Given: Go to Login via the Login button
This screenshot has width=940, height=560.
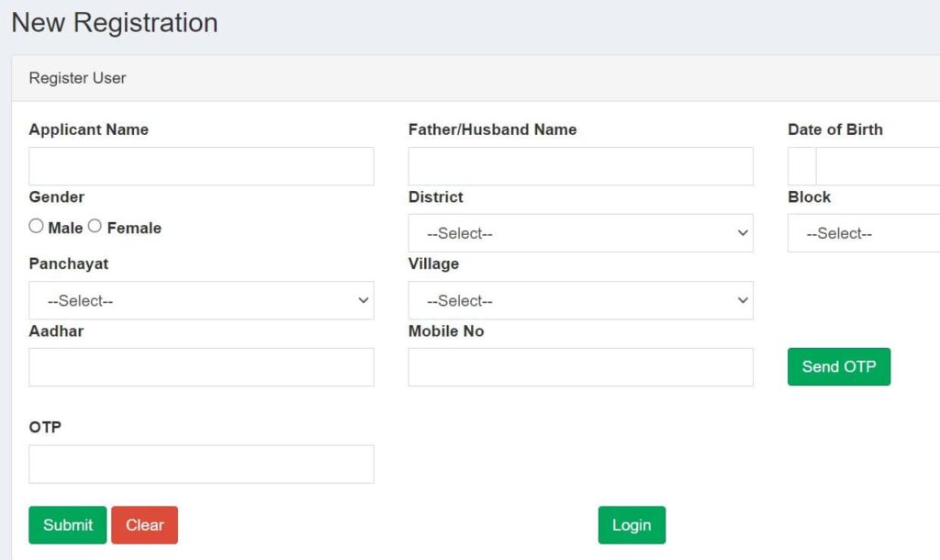Looking at the screenshot, I should click(x=632, y=525).
